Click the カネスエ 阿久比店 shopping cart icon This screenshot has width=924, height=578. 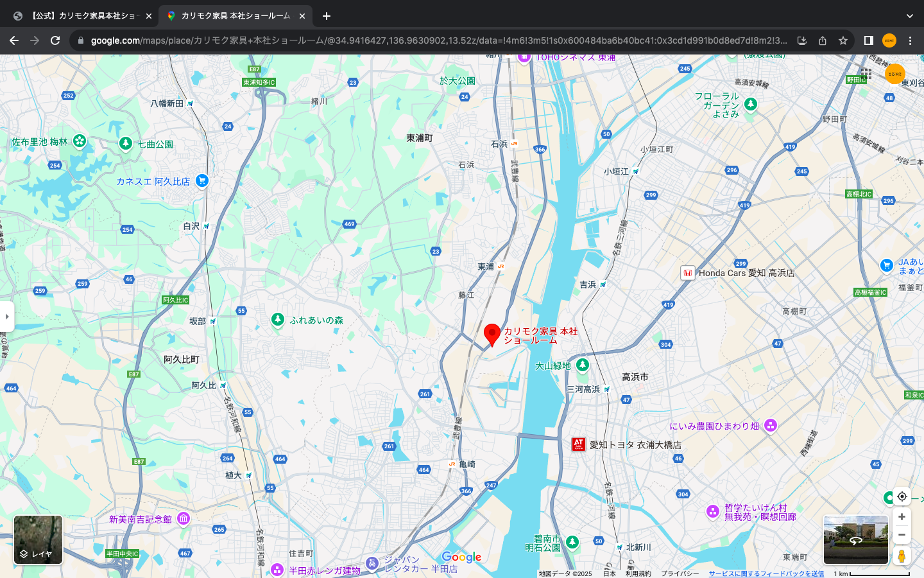202,181
